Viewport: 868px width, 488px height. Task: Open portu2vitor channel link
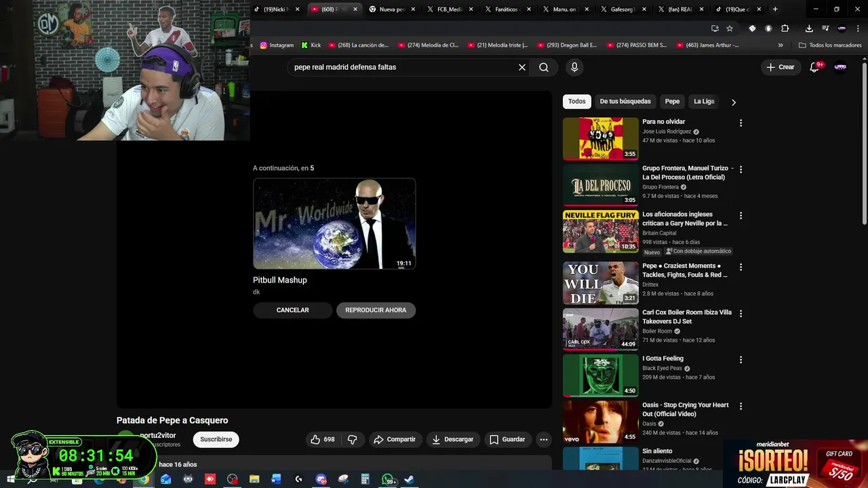point(157,435)
